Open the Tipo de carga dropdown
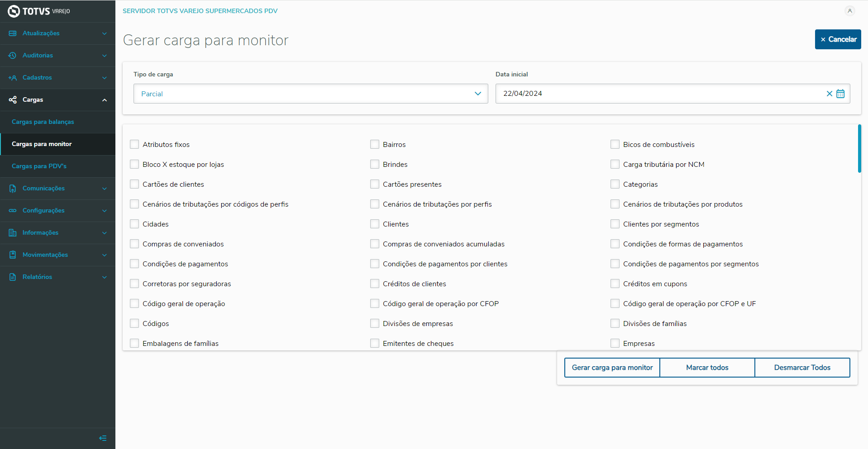This screenshot has width=868, height=449. (310, 94)
